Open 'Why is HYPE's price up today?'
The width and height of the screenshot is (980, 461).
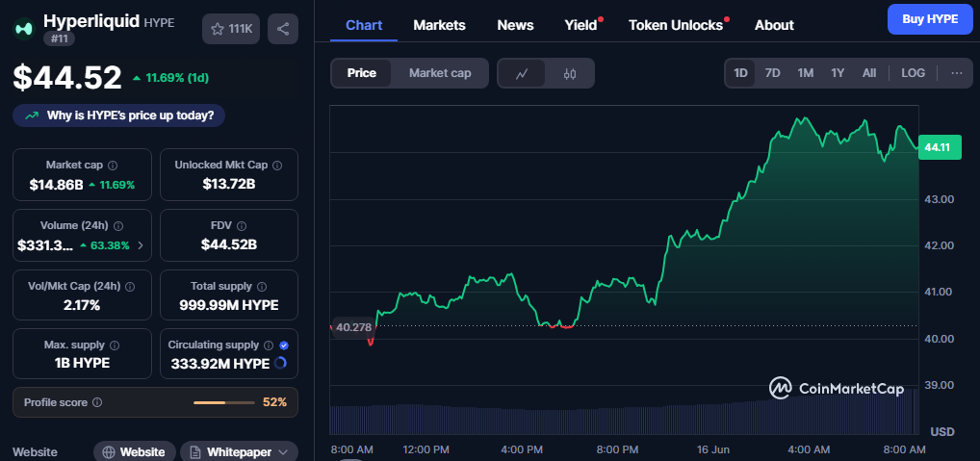(x=118, y=115)
